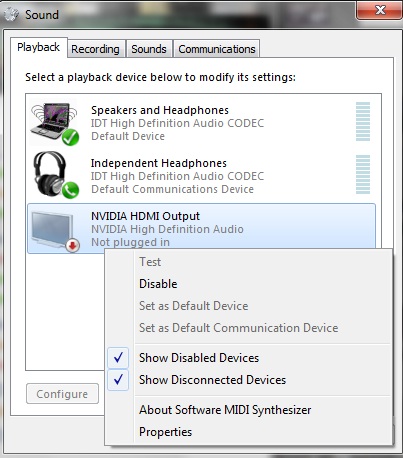This screenshot has width=403, height=458.
Task: Switch to the Communications tab
Action: click(217, 49)
